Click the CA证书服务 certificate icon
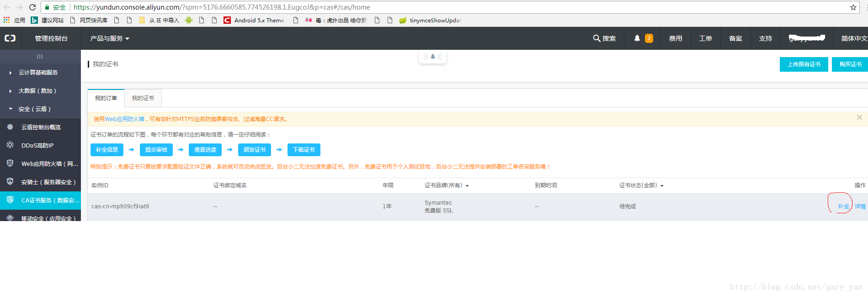 pos(10,200)
